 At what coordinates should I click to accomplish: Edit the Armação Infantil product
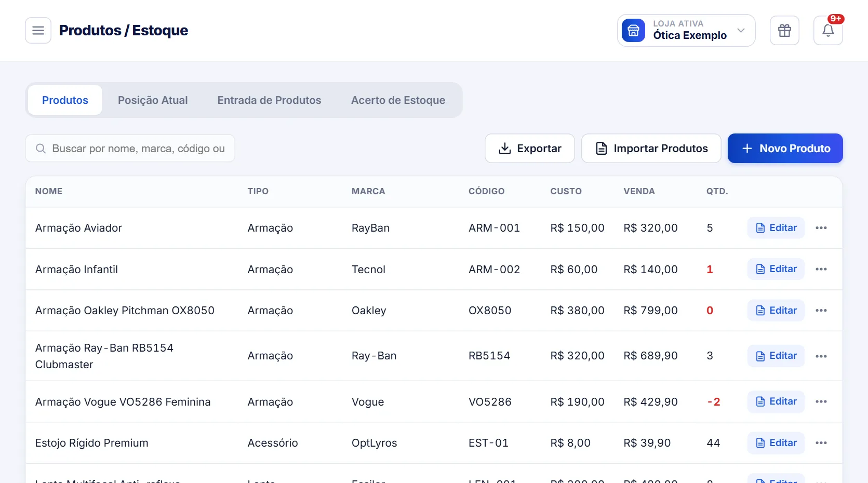point(776,269)
